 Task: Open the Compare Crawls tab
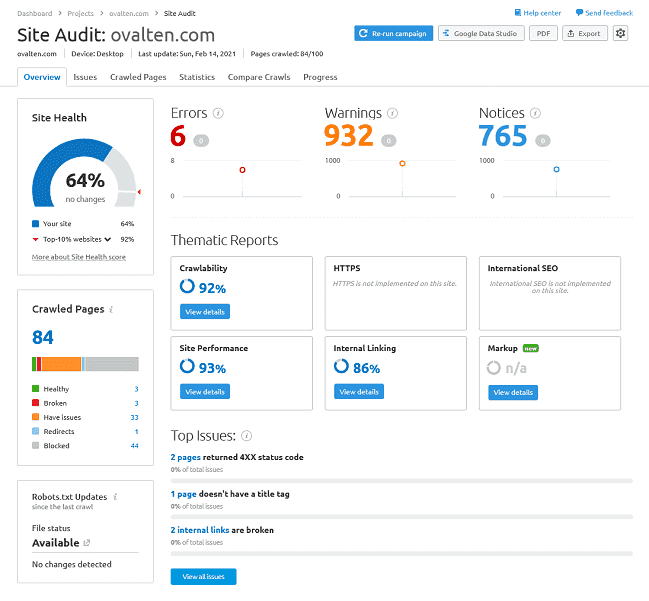tap(259, 77)
